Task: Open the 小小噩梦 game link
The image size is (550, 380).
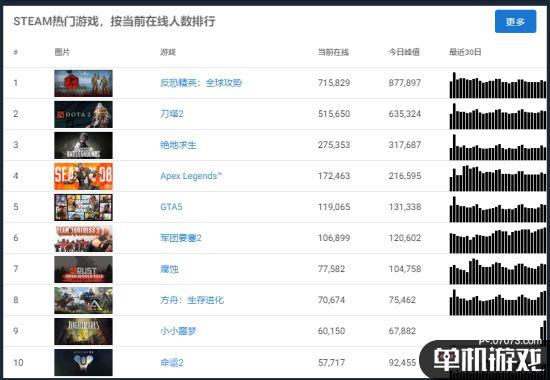Action: (178, 331)
